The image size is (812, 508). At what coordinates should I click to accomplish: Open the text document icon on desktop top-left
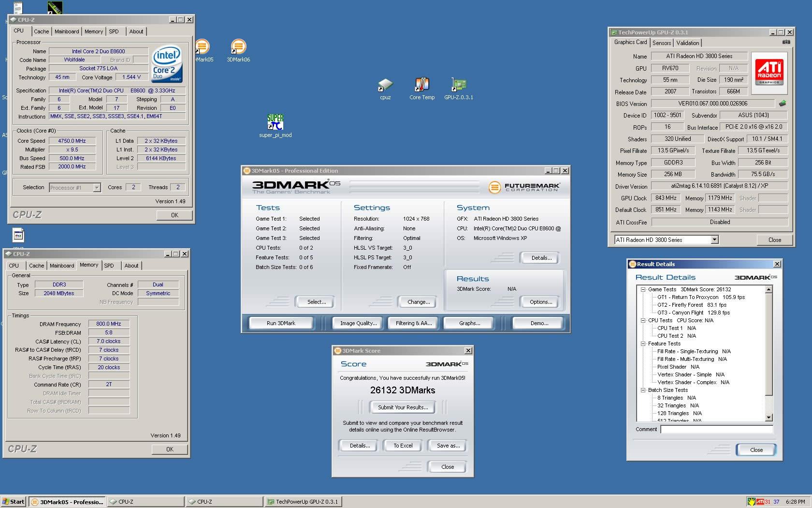click(x=18, y=7)
